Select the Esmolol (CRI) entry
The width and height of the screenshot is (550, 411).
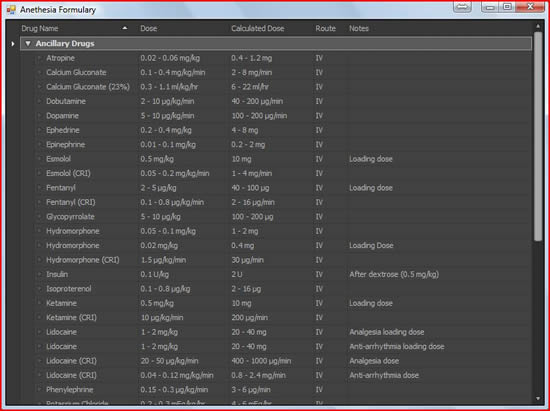(x=68, y=173)
